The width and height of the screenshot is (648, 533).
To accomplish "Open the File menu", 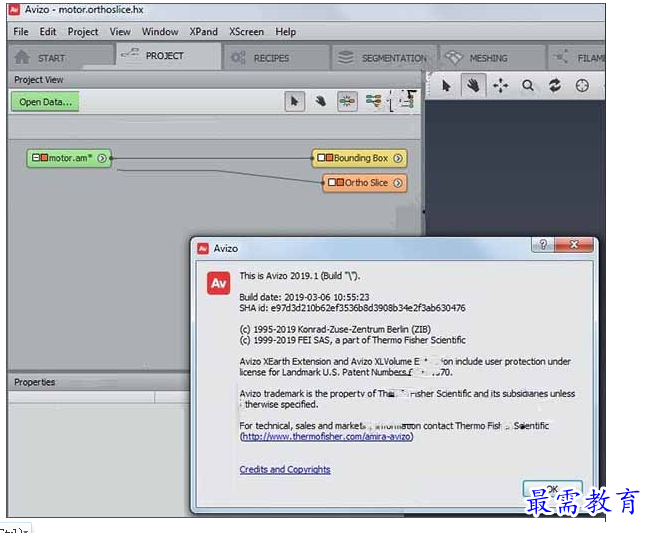I will pyautogui.click(x=21, y=32).
